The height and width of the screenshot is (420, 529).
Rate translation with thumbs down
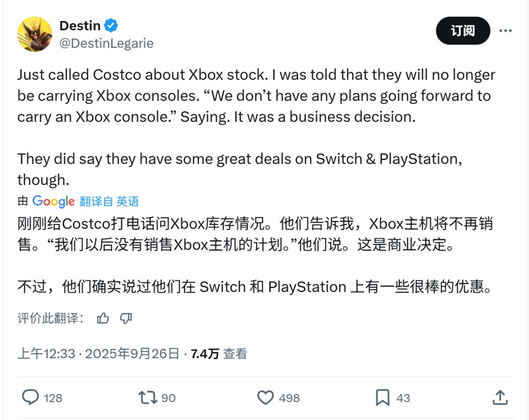(x=126, y=319)
